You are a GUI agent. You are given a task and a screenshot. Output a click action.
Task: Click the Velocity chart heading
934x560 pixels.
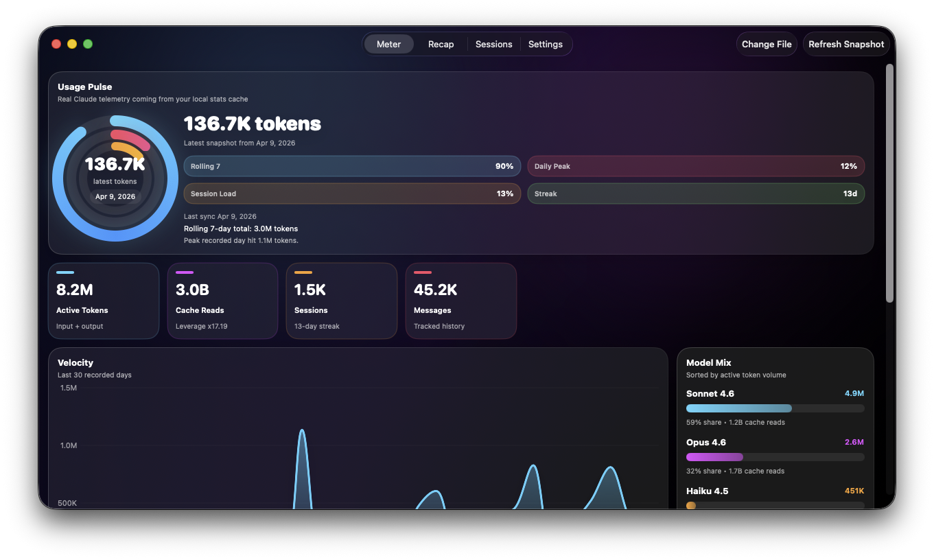tap(75, 363)
